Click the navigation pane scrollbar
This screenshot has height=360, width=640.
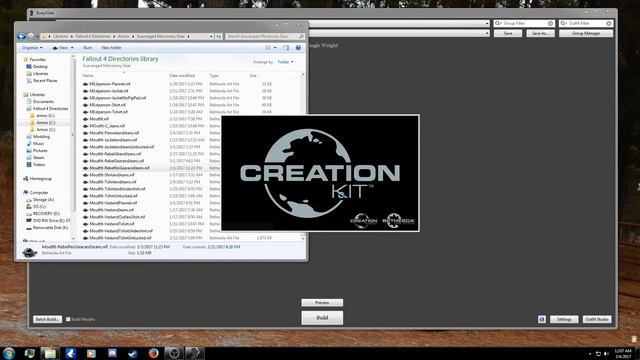coord(73,136)
